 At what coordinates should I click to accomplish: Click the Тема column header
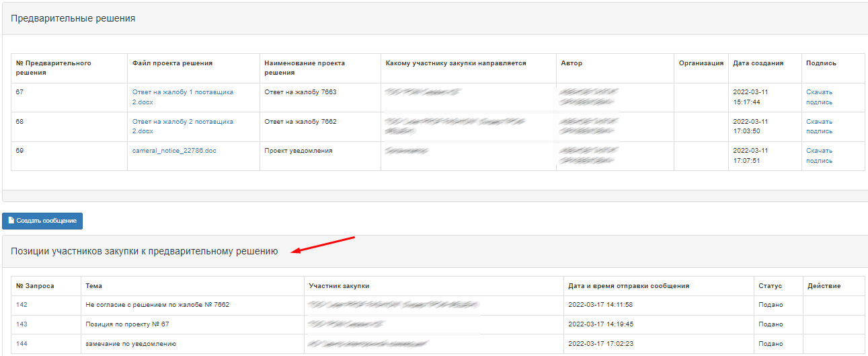pos(94,286)
